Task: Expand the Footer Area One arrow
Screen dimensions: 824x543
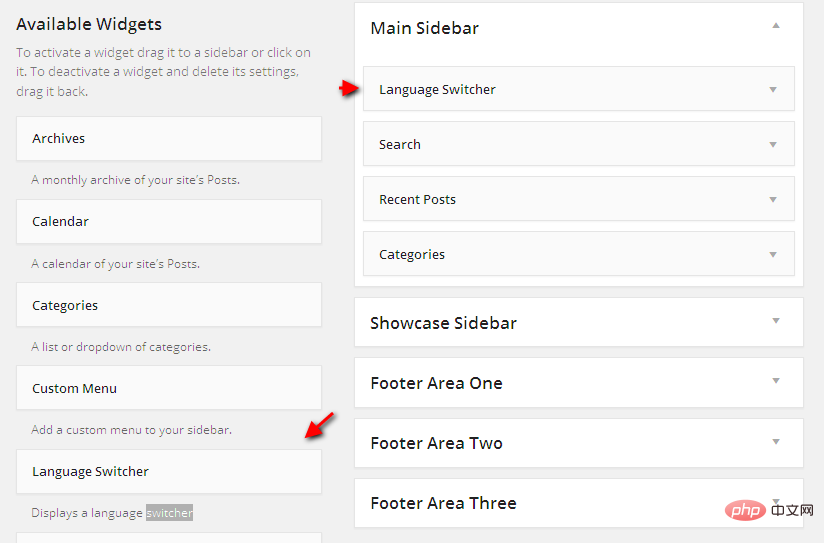Action: tap(776, 381)
